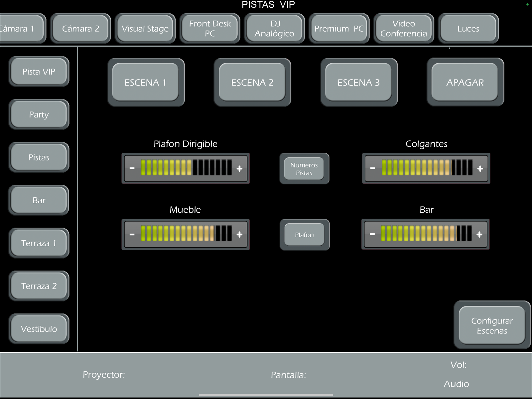The image size is (532, 399).
Task: Select Terraza 1 from the sidebar
Action: (x=39, y=243)
